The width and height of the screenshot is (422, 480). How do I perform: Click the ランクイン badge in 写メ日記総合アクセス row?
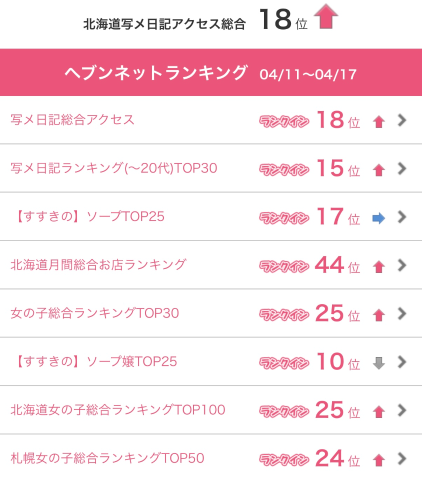tap(284, 121)
